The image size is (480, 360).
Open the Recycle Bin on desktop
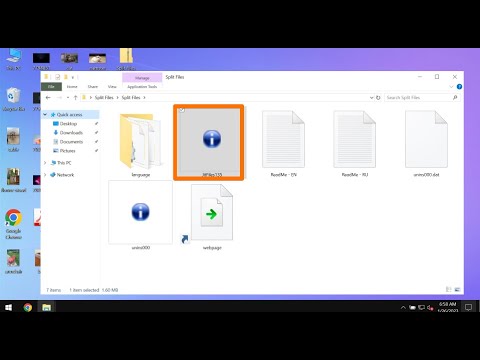[13, 99]
